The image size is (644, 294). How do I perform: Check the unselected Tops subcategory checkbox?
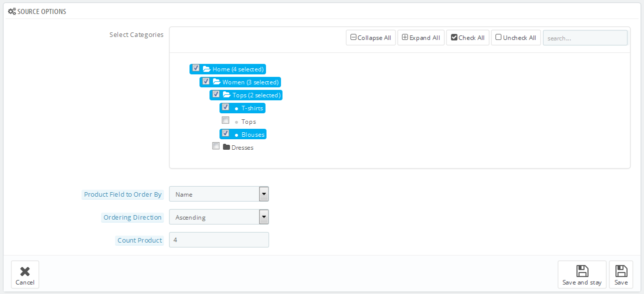(226, 120)
